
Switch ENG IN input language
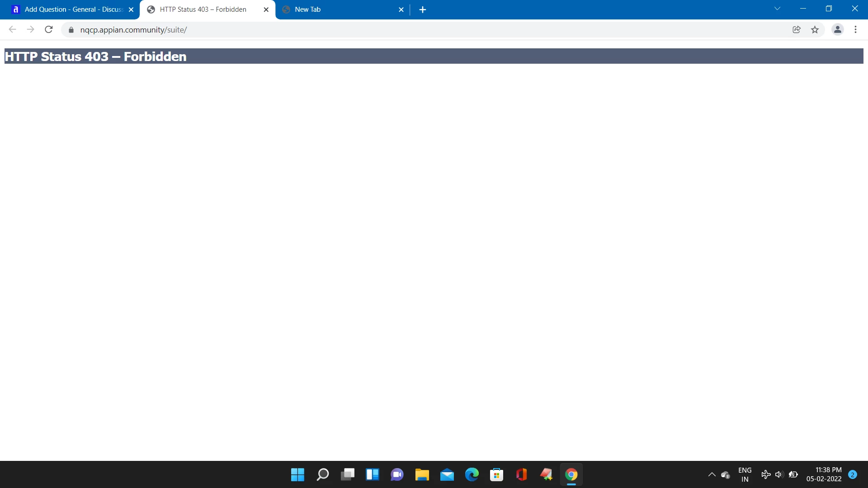point(745,474)
